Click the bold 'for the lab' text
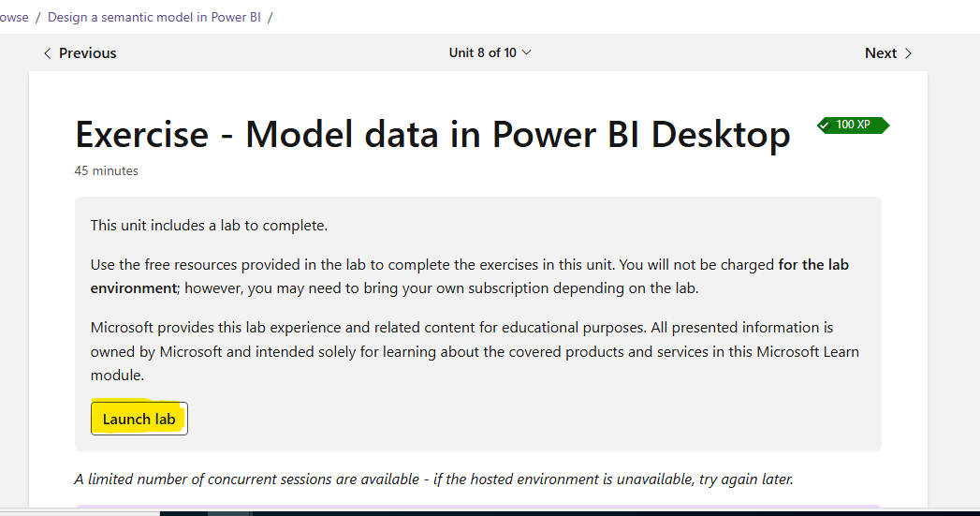The image size is (980, 516). (813, 265)
